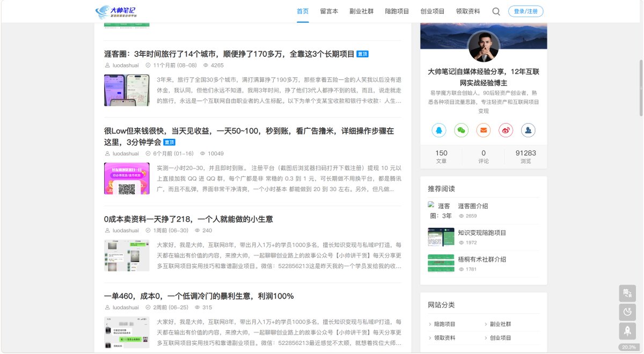Open the recommended 涯客圈介绍 link
Viewport: 644px width, 354px height.
473,206
